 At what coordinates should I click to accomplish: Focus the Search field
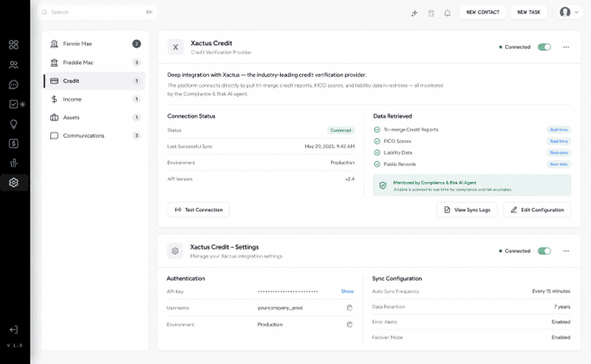(x=98, y=12)
